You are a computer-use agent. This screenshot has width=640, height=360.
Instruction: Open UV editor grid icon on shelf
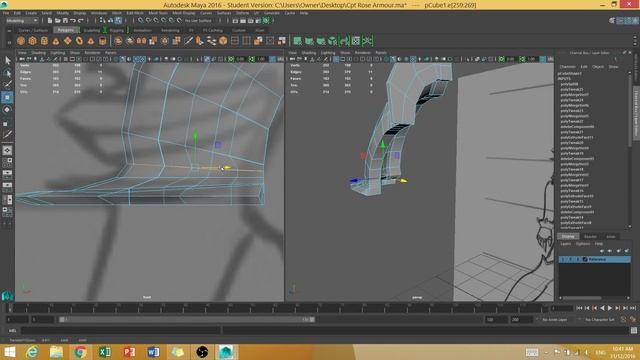(356, 41)
